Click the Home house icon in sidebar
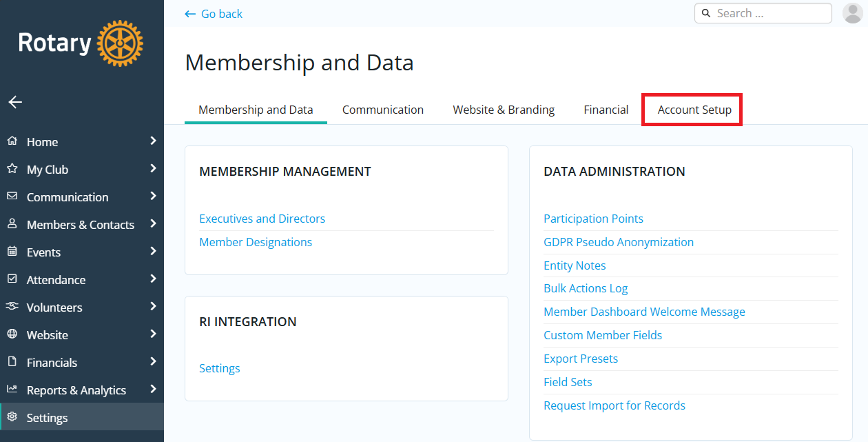 (x=12, y=141)
